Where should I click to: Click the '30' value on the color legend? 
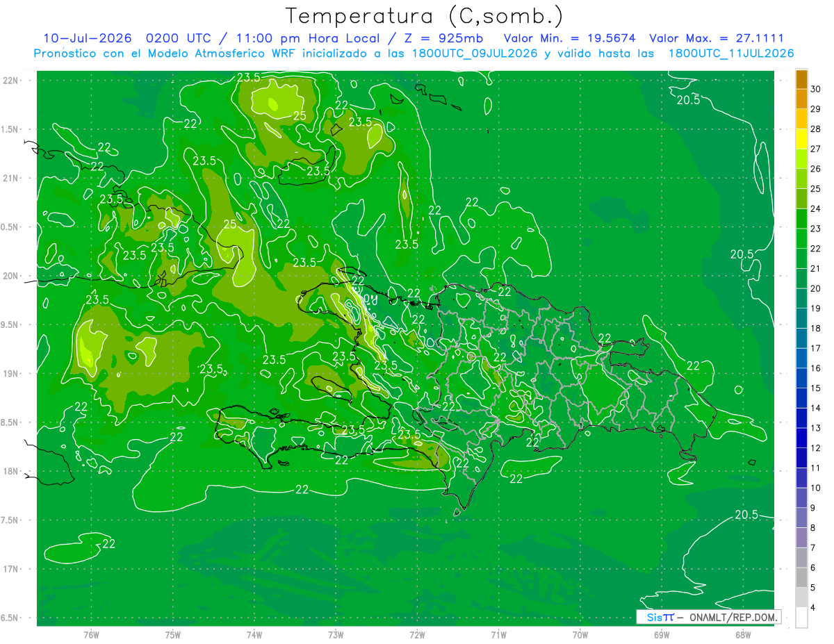click(x=816, y=90)
